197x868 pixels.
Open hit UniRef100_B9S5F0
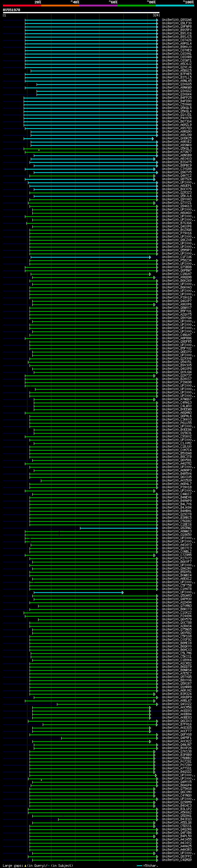[x=177, y=30]
